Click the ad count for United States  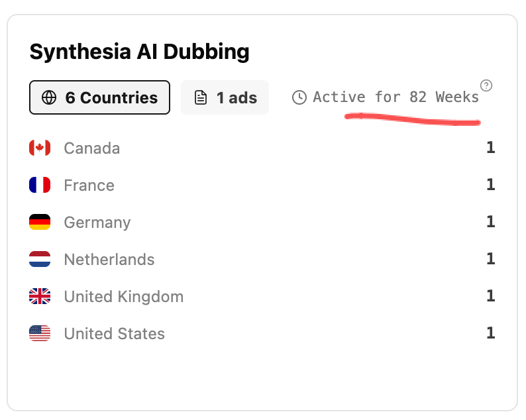pos(491,333)
